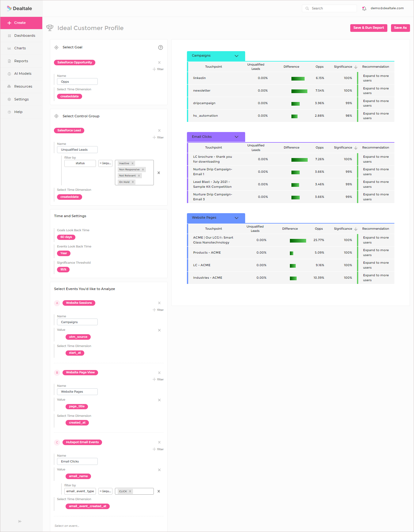Viewport: 414px width, 532px height.
Task: Open Resources in the sidebar
Action: [21, 86]
